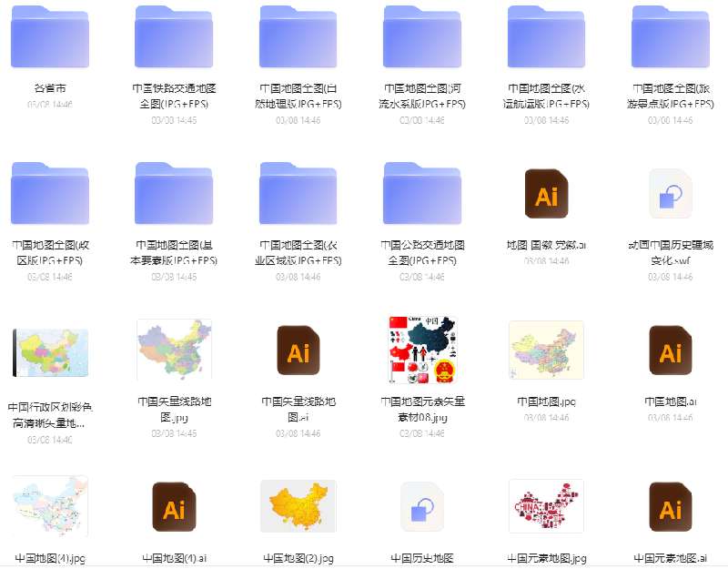Open the 中国元素地图.jpg image thumbnail
Image resolution: width=728 pixels, height=569 pixels.
click(x=545, y=507)
